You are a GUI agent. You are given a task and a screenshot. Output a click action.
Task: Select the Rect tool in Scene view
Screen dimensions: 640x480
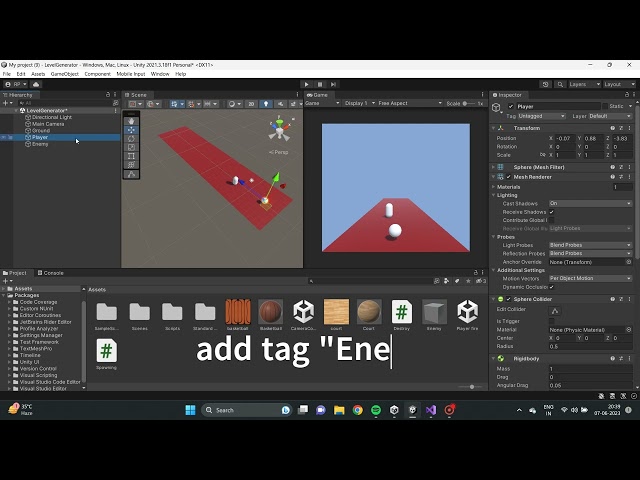(x=131, y=156)
